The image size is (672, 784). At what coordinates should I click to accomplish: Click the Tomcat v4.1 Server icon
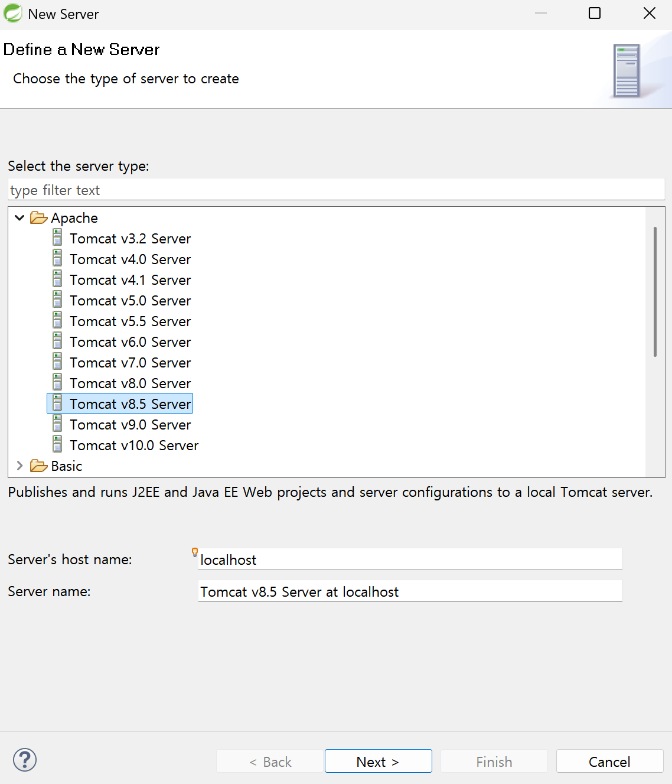point(57,279)
